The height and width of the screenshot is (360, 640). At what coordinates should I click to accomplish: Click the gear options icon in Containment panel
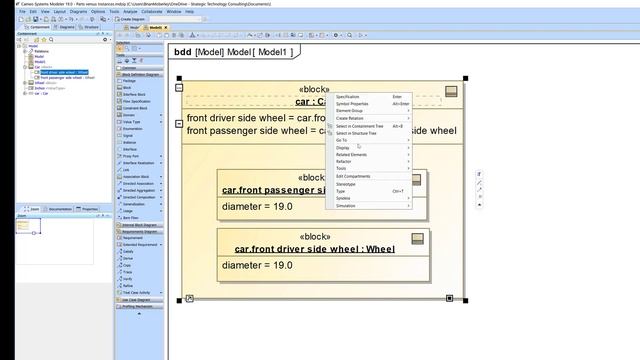105,40
